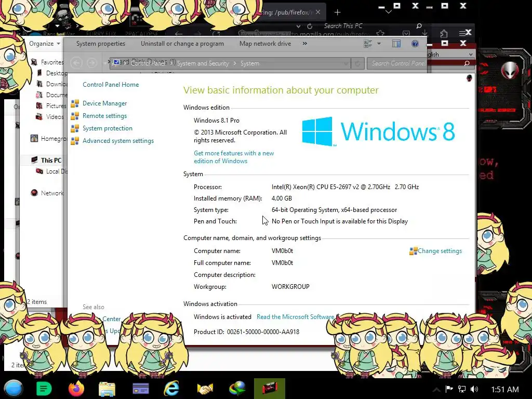Screen dimensions: 532x399
Task: Click Uninstall or change a program
Action: (x=182, y=44)
